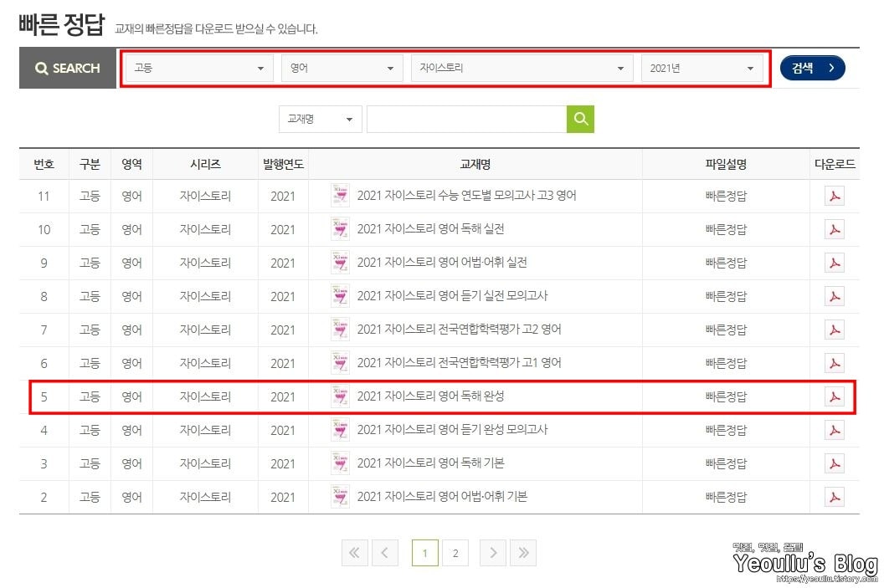This screenshot has width=884, height=588.
Task: Select page 2 in pagination
Action: click(455, 553)
